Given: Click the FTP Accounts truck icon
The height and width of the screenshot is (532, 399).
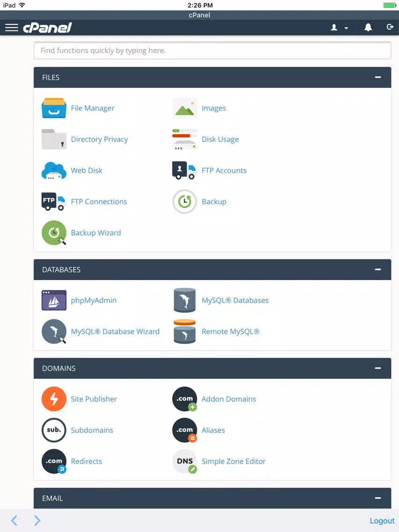Looking at the screenshot, I should click(x=185, y=170).
